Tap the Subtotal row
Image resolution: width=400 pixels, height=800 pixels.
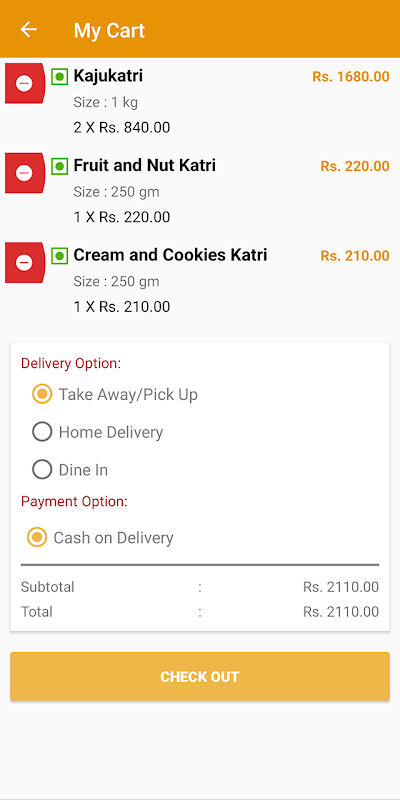click(200, 587)
